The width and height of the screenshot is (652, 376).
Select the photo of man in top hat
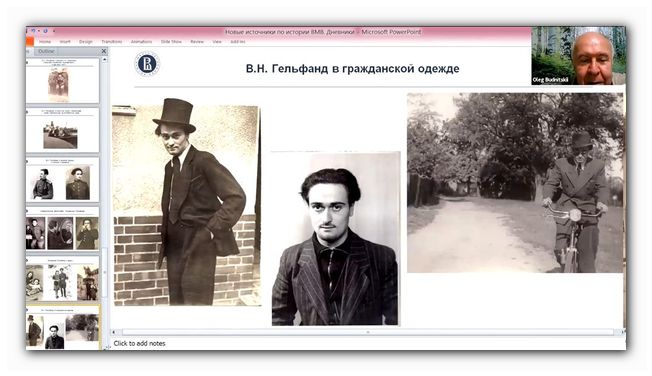click(x=186, y=202)
